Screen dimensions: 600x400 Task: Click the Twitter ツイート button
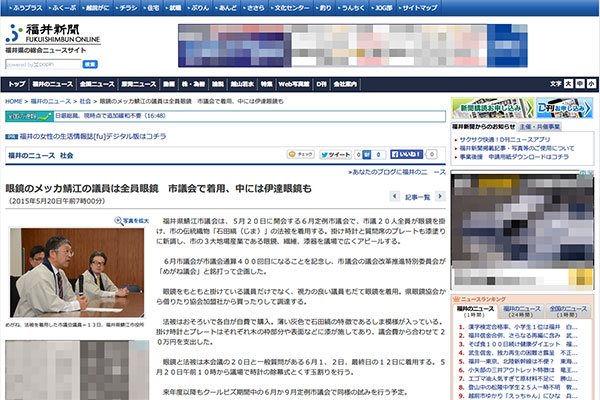point(336,155)
